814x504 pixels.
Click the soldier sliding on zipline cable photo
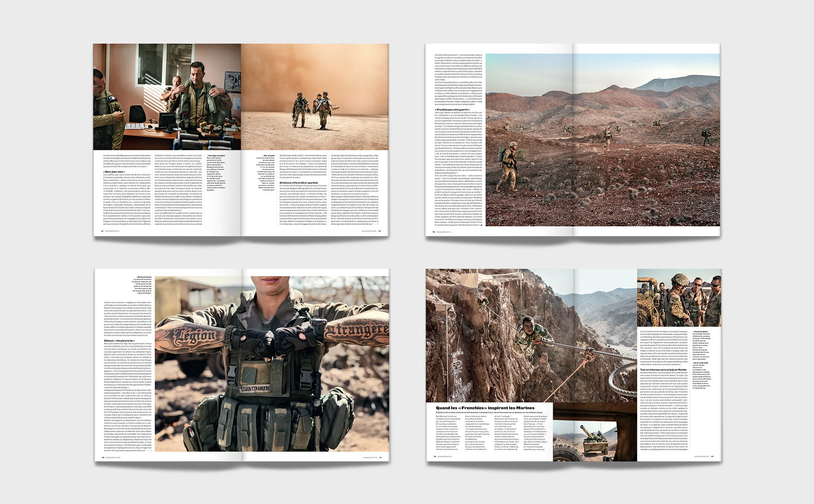[x=531, y=335]
